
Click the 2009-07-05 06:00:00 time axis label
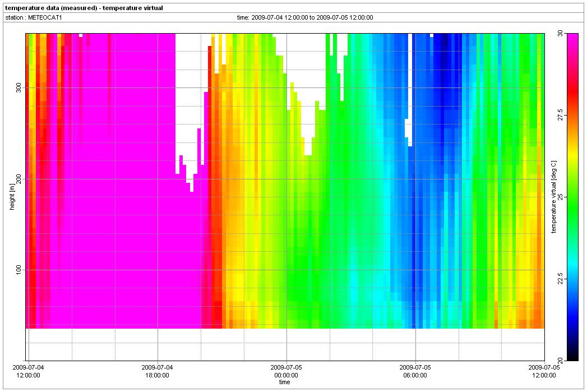[x=415, y=371]
